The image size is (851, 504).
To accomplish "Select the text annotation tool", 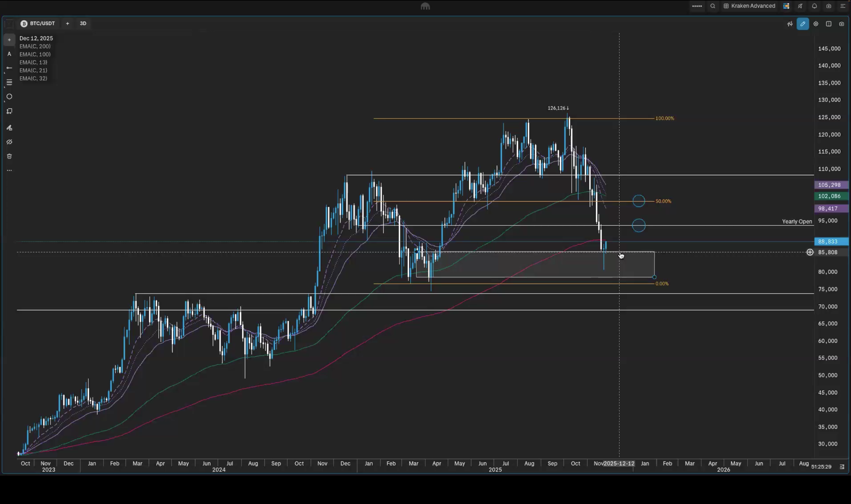I will (x=9, y=54).
